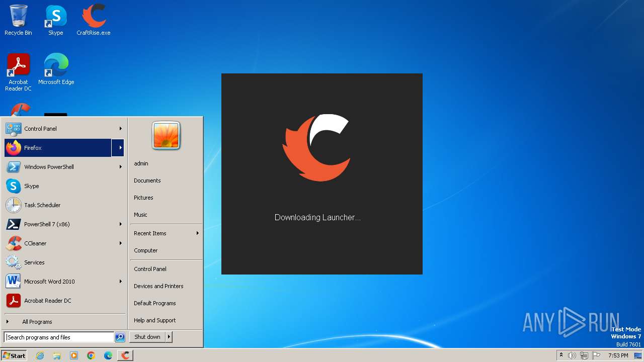
Task: Open File Explorer from the taskbar
Action: [x=57, y=355]
